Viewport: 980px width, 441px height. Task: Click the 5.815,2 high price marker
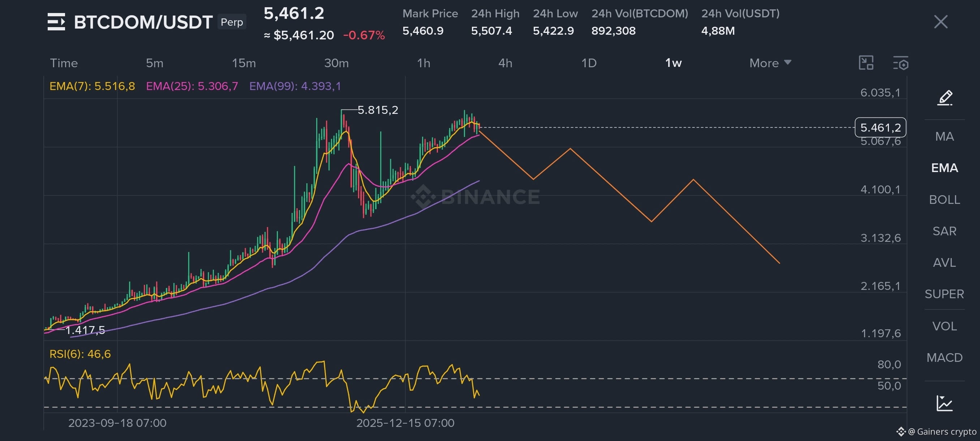378,110
